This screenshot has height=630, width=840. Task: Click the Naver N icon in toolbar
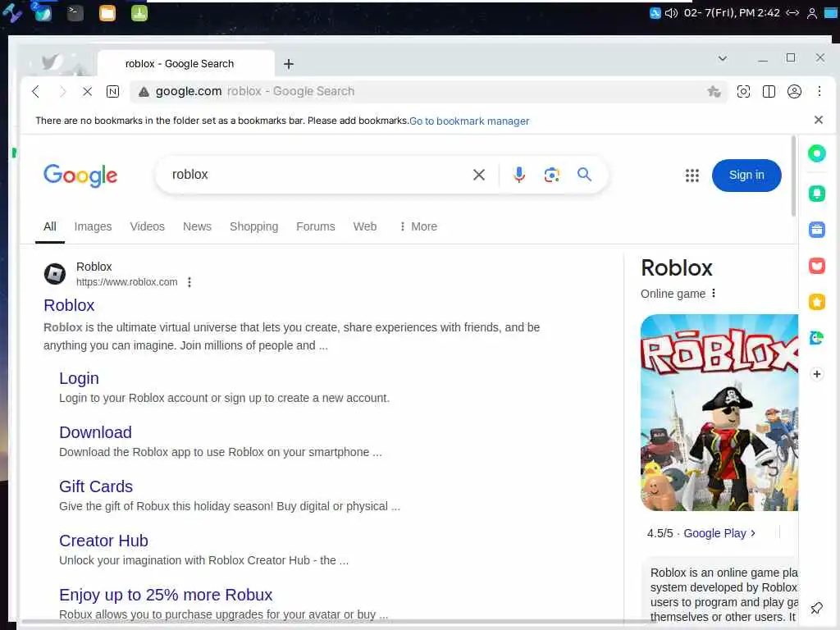(112, 92)
